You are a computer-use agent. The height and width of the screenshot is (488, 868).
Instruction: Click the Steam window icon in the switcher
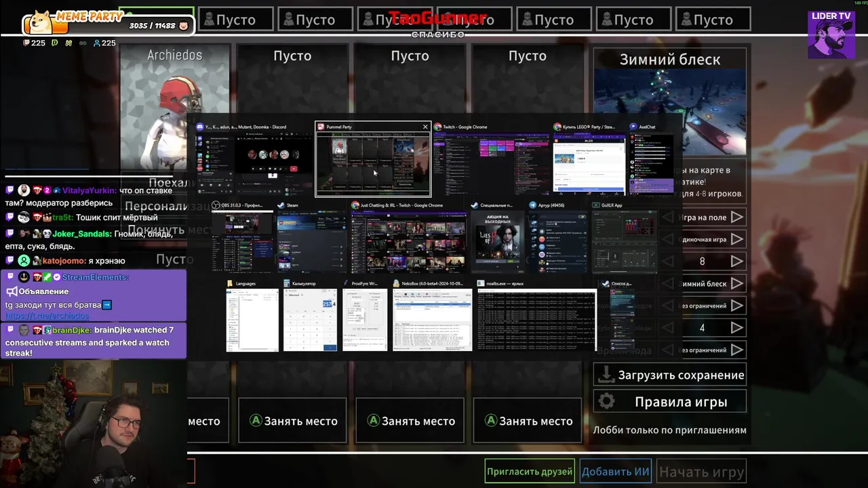[281, 205]
